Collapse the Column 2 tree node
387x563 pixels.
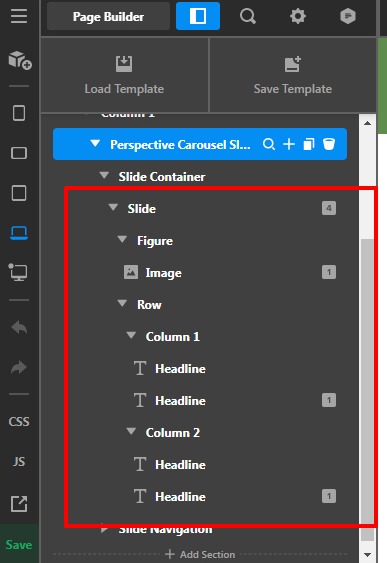pos(131,431)
